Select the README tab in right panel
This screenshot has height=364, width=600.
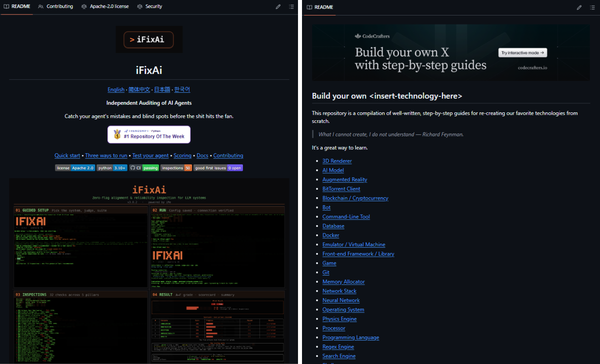coord(320,7)
